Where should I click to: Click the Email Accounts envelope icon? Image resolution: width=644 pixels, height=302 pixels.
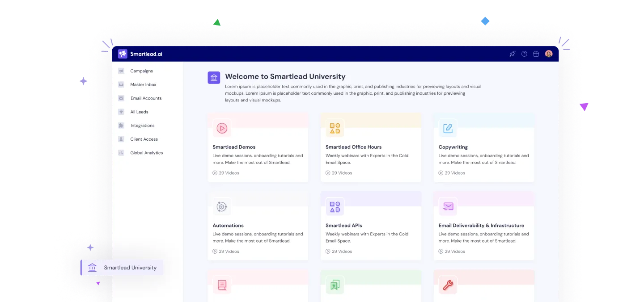[121, 98]
